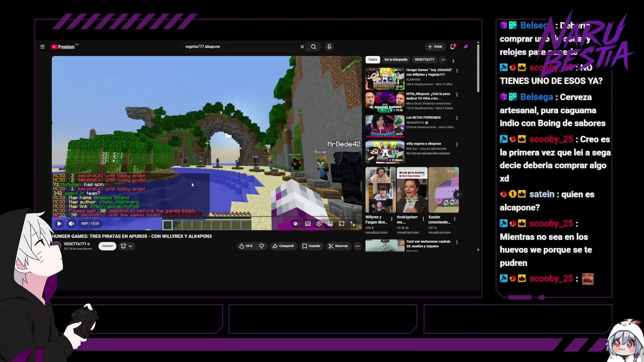Open more actions below the video
This screenshot has height=362, width=644.
tap(358, 246)
